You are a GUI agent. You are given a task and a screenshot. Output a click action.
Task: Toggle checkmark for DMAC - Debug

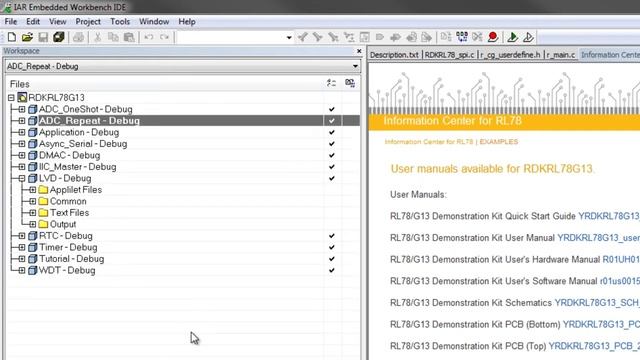332,156
